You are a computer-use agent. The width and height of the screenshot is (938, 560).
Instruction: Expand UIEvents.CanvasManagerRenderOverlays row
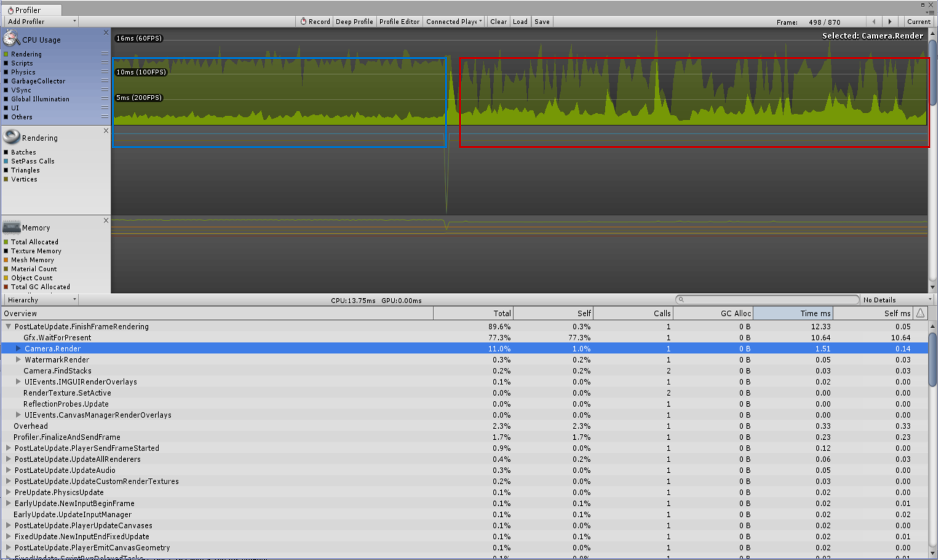click(18, 415)
